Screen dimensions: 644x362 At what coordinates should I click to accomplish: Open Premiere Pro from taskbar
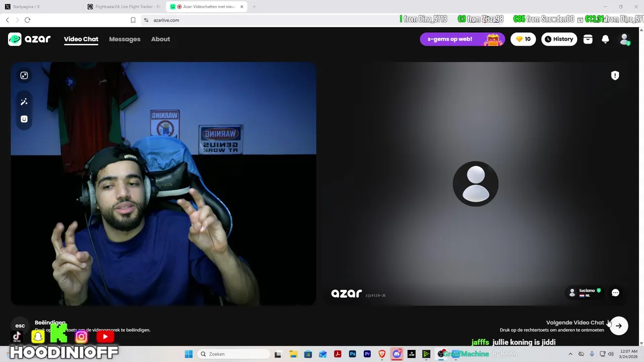[367, 354]
